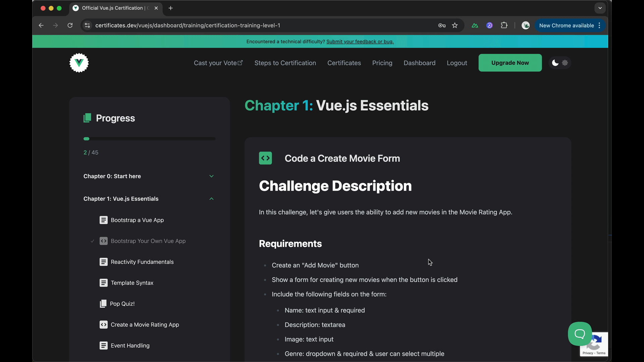This screenshot has width=644, height=362.
Task: Open the chat support bubble
Action: [580, 334]
